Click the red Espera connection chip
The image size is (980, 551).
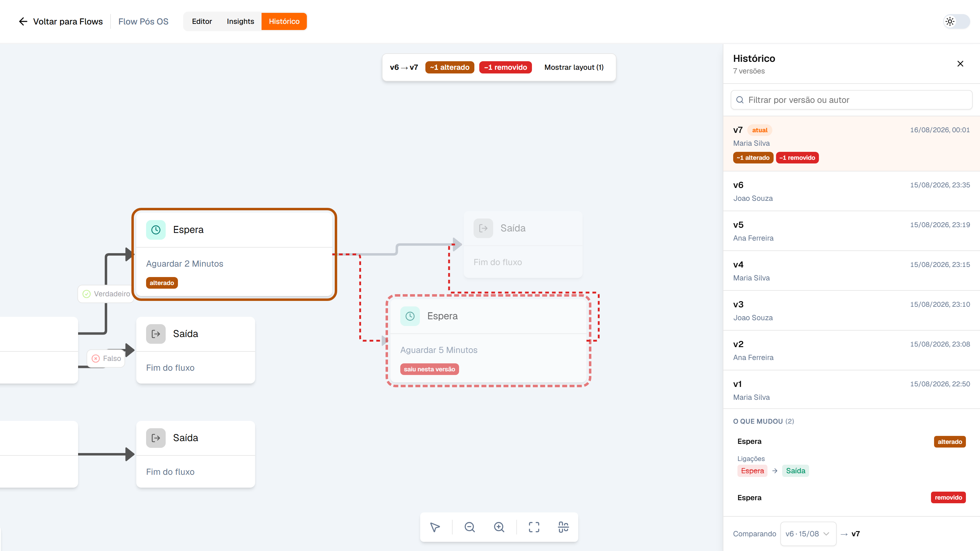click(x=752, y=471)
